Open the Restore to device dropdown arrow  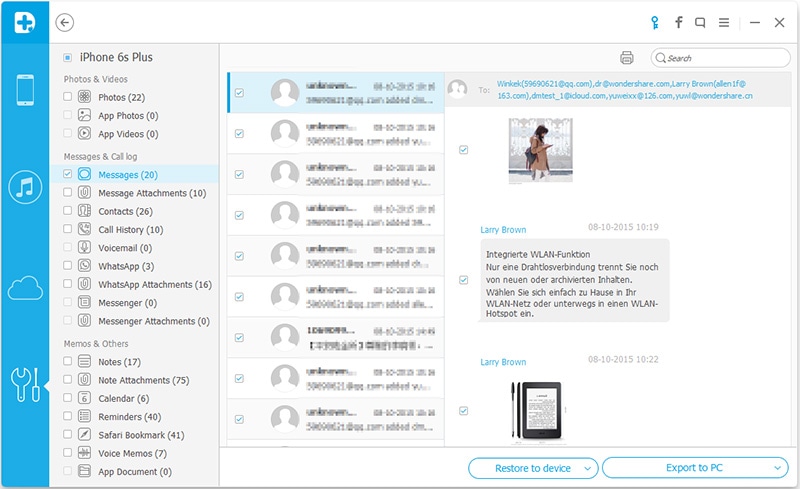tap(587, 469)
